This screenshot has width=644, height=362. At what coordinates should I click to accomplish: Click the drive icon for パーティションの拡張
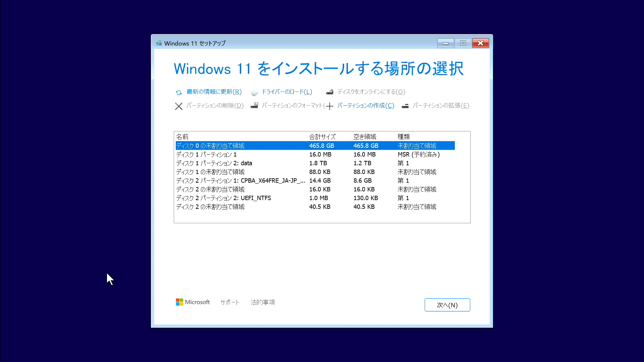[x=405, y=106]
